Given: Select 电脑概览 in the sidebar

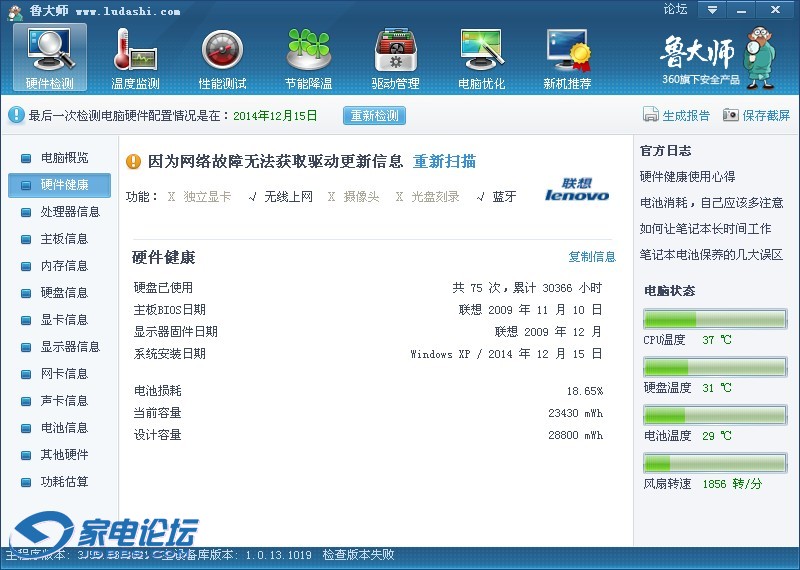Looking at the screenshot, I should pos(60,158).
